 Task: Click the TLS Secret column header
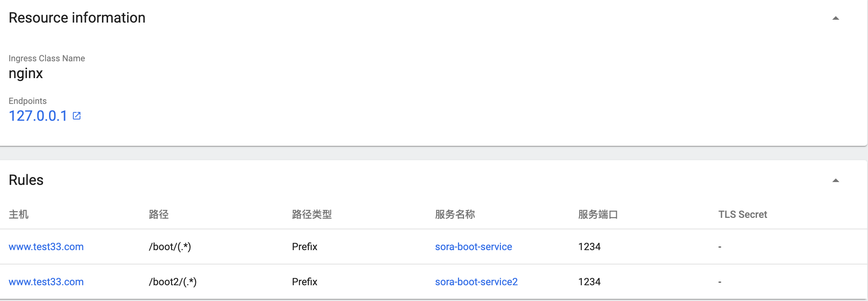pyautogui.click(x=742, y=214)
